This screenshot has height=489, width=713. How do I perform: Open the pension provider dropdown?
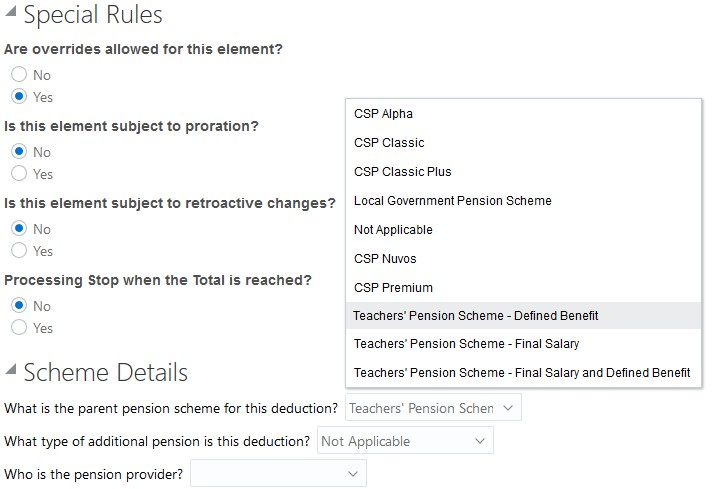pos(278,473)
